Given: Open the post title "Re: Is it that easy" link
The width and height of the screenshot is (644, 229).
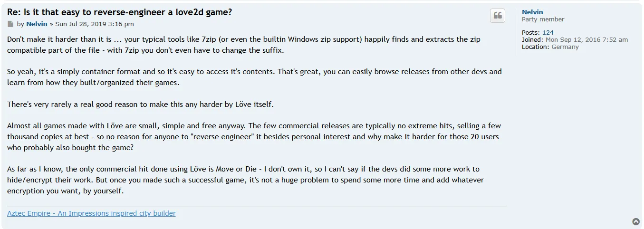Looking at the screenshot, I should (119, 12).
